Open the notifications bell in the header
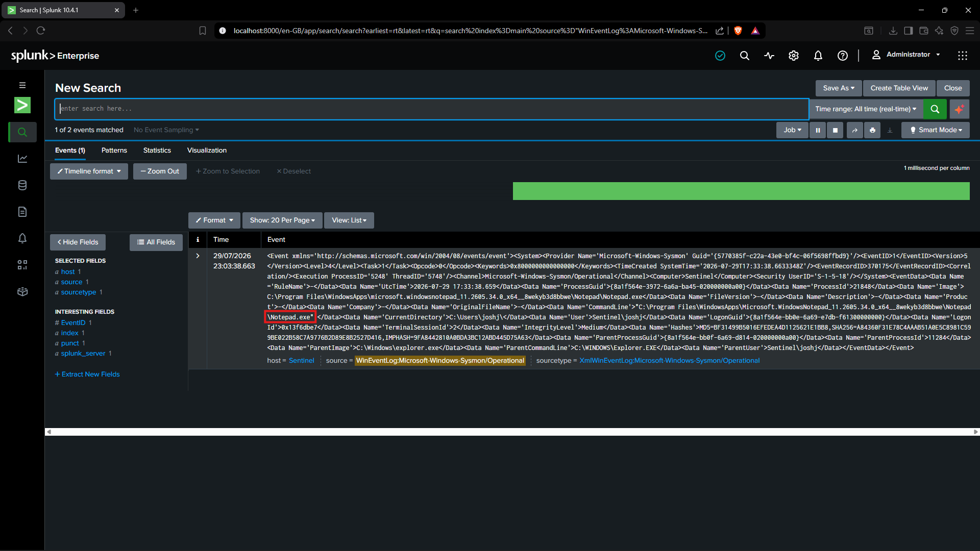Image resolution: width=980 pixels, height=551 pixels. [x=818, y=56]
